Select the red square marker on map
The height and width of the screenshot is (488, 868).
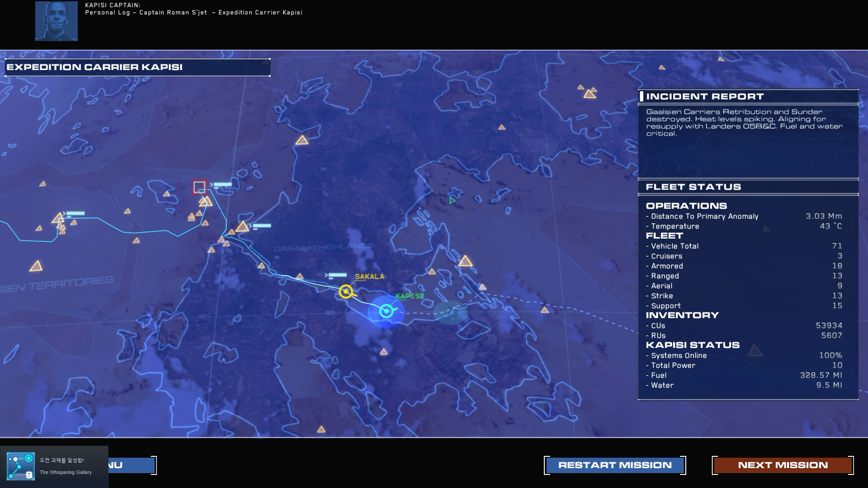[x=199, y=187]
